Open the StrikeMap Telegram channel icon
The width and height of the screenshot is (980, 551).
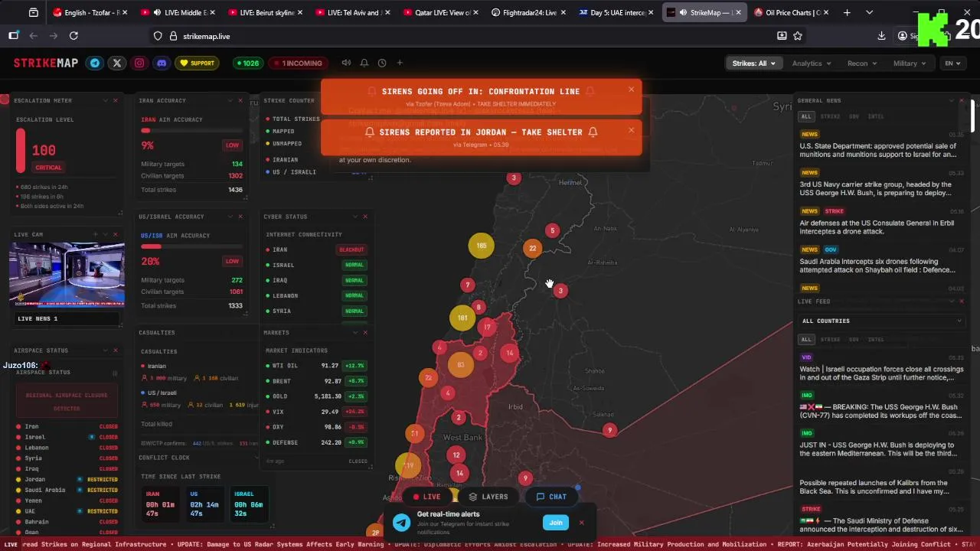pyautogui.click(x=95, y=64)
